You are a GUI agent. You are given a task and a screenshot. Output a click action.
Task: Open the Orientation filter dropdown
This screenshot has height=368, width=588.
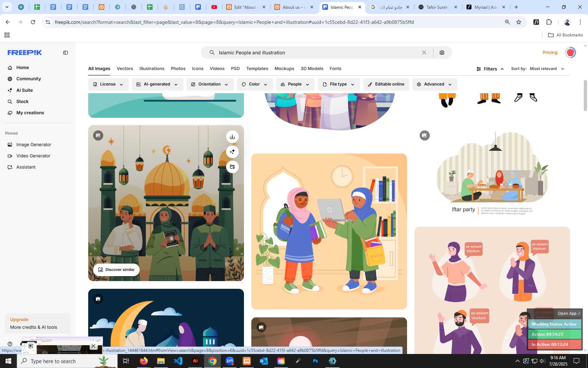click(x=210, y=84)
